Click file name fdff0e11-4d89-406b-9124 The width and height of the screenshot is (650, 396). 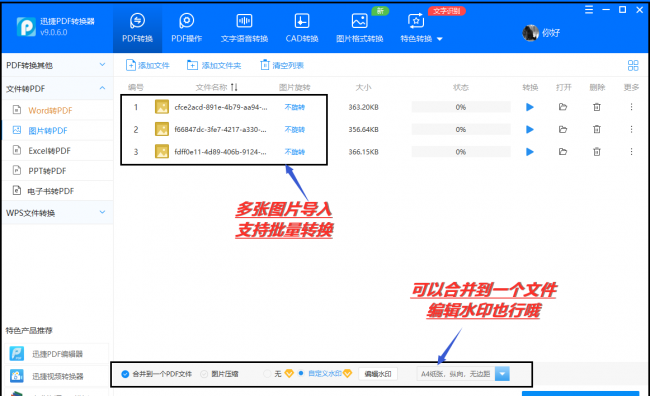click(221, 152)
